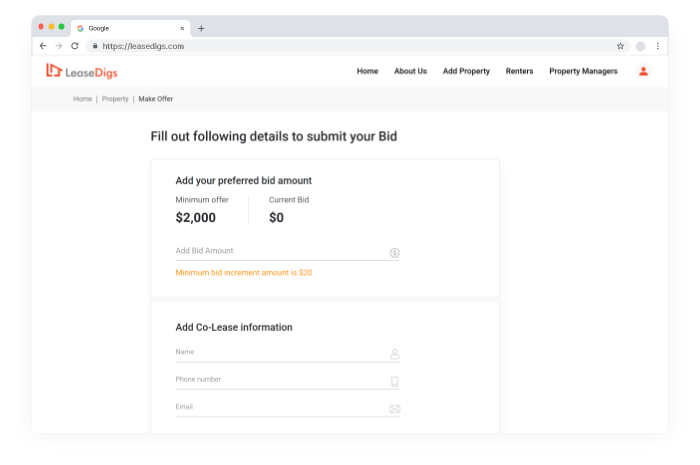Open the user profile icon
Image resolution: width=700 pixels, height=465 pixels.
[x=643, y=71]
